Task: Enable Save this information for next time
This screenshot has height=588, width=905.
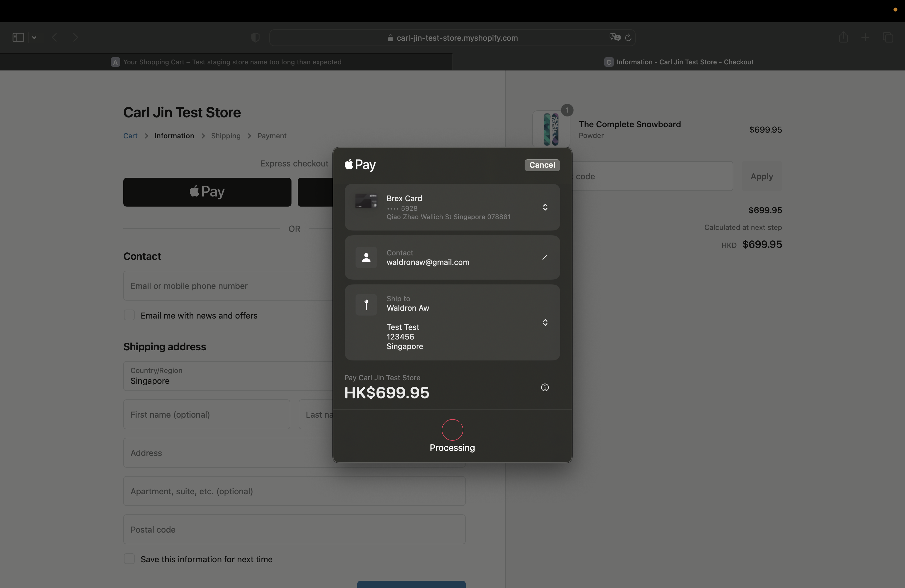Action: (x=129, y=559)
